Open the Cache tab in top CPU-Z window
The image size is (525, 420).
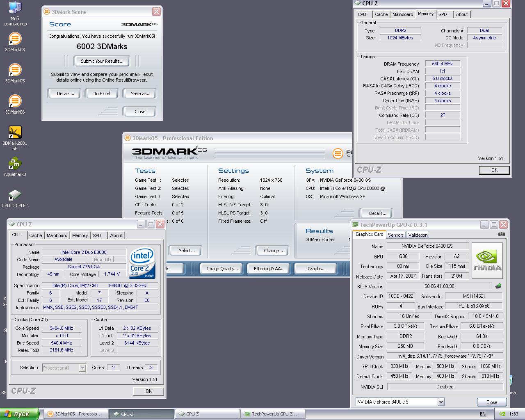(x=381, y=14)
